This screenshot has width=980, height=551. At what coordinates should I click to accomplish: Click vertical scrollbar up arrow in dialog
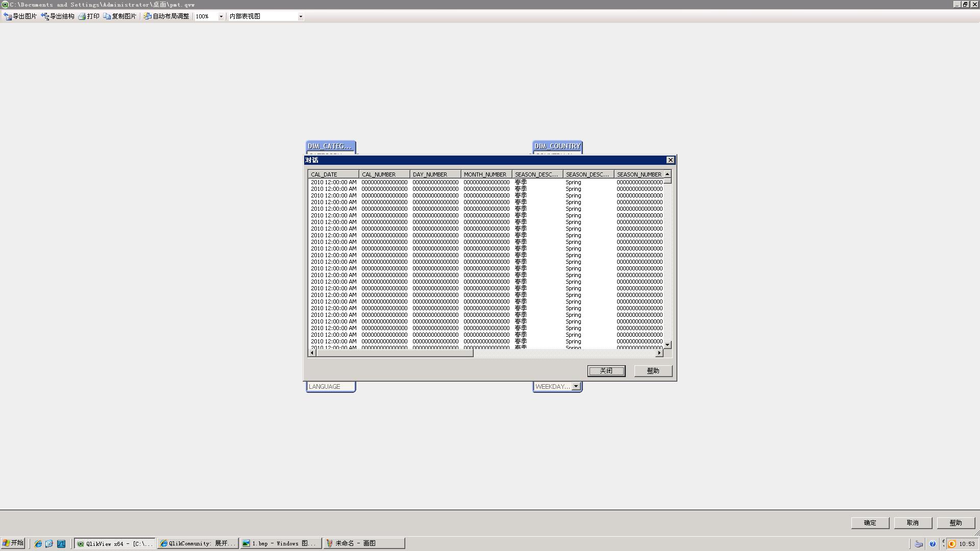pos(667,174)
